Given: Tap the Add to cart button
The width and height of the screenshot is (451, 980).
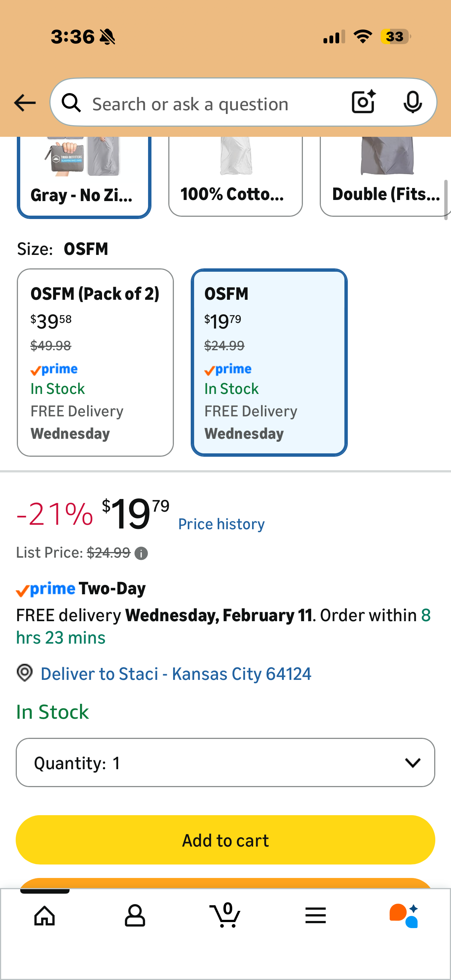Looking at the screenshot, I should click(225, 840).
